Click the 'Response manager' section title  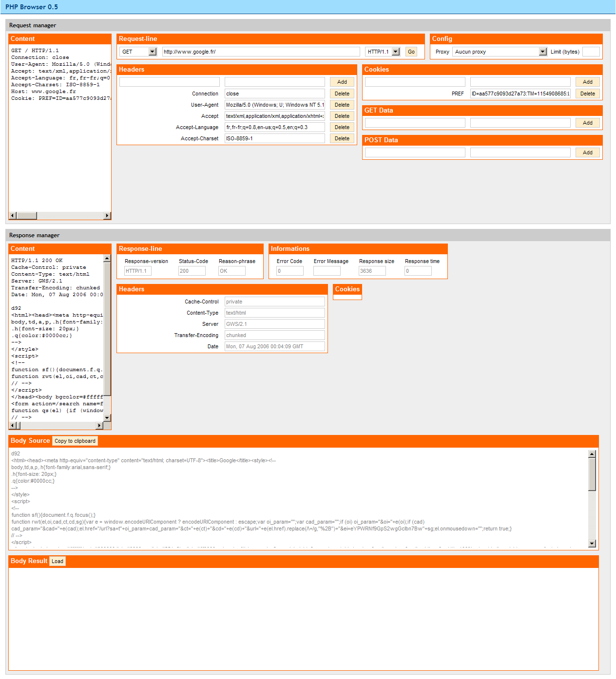(34, 235)
